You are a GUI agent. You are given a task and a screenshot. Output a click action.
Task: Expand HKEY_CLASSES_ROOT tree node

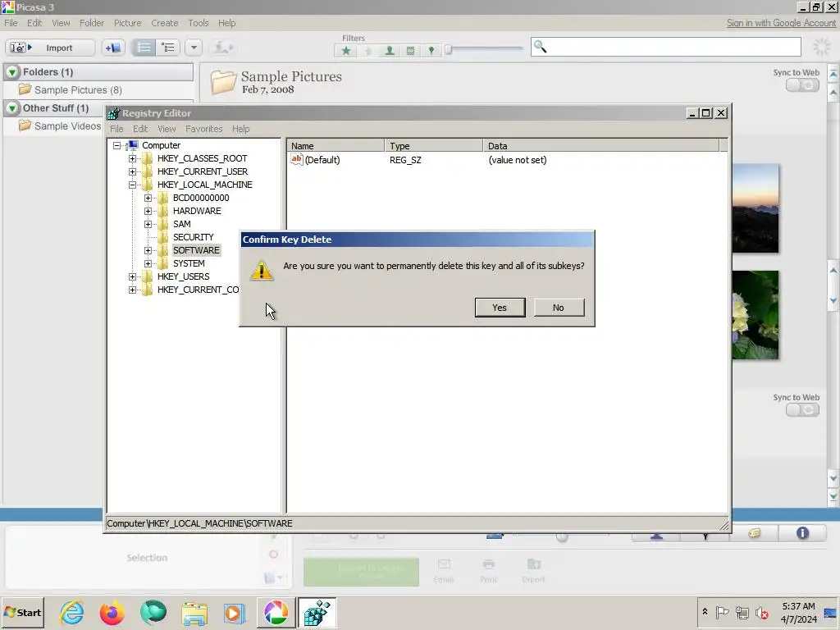tap(132, 158)
